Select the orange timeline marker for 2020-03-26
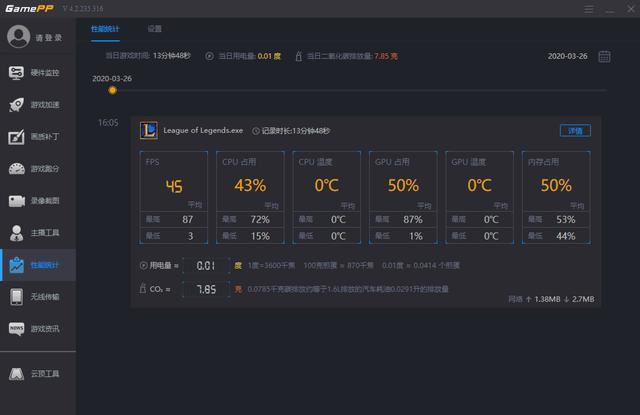The width and height of the screenshot is (640, 415). [113, 90]
